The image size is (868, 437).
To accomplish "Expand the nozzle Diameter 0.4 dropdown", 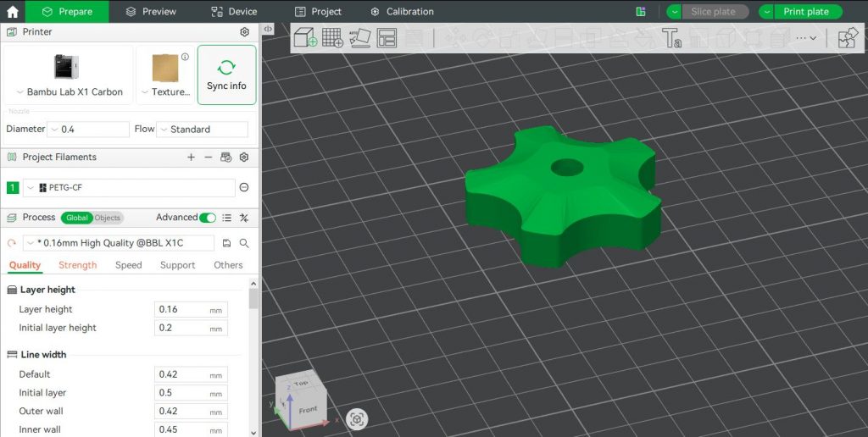I will (88, 130).
